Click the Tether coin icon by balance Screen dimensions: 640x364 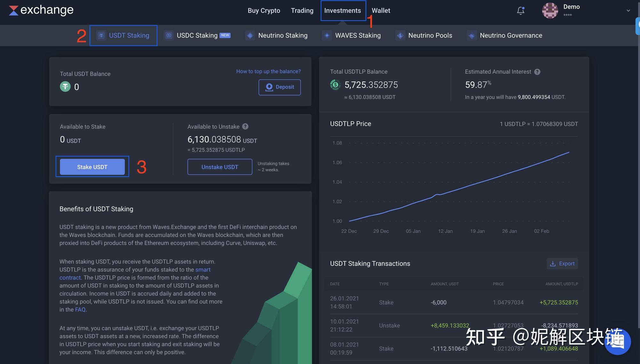click(65, 87)
